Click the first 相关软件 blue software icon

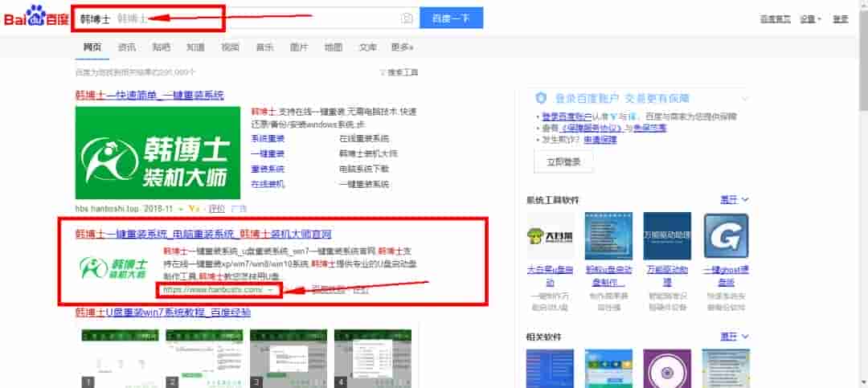[x=551, y=369]
